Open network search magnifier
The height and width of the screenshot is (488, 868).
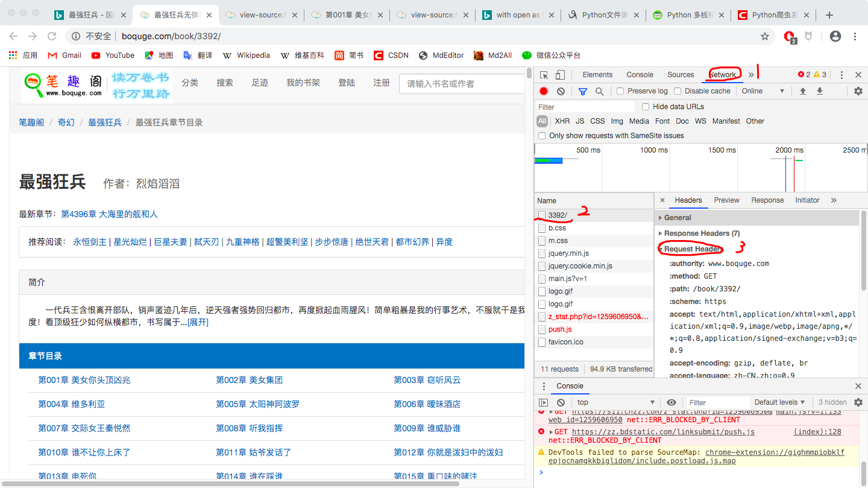point(599,91)
